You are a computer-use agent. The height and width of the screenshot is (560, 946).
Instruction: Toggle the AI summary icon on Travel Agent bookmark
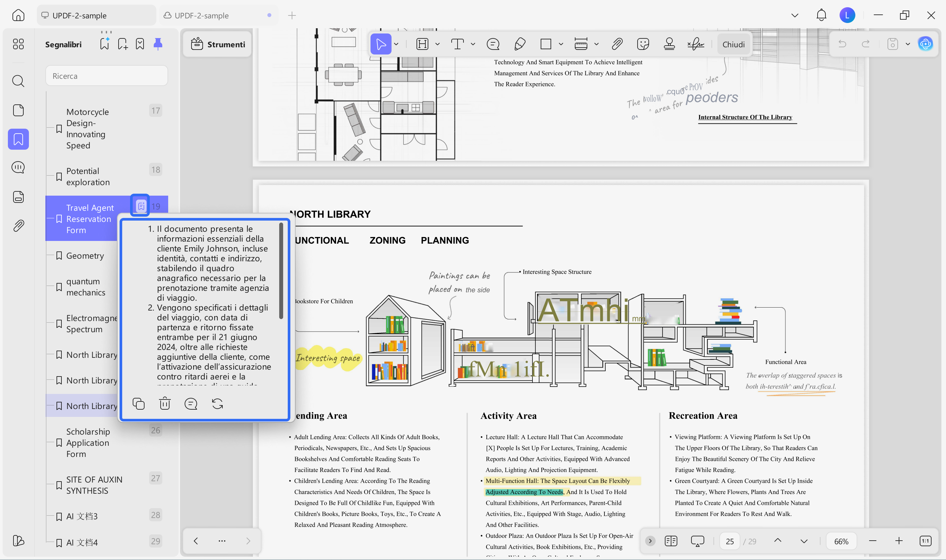141,206
